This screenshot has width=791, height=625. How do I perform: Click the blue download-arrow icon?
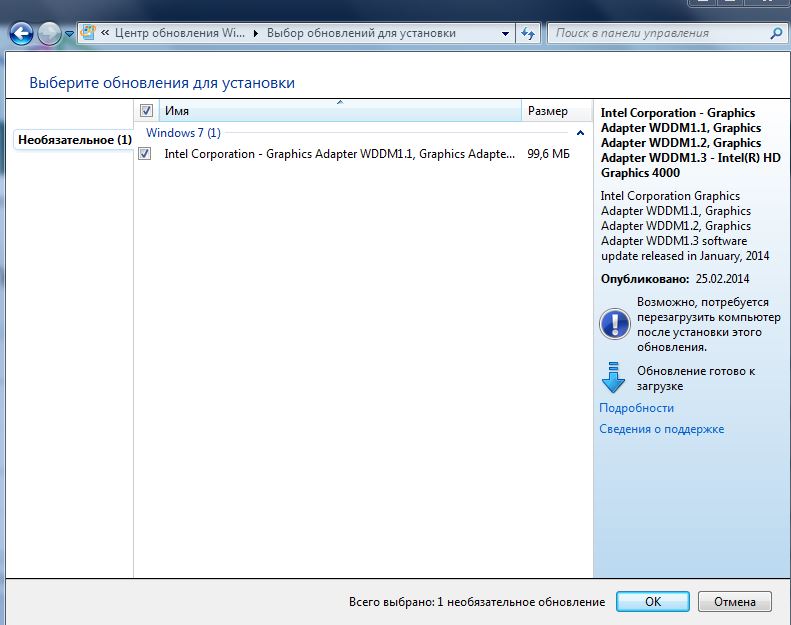click(x=613, y=378)
